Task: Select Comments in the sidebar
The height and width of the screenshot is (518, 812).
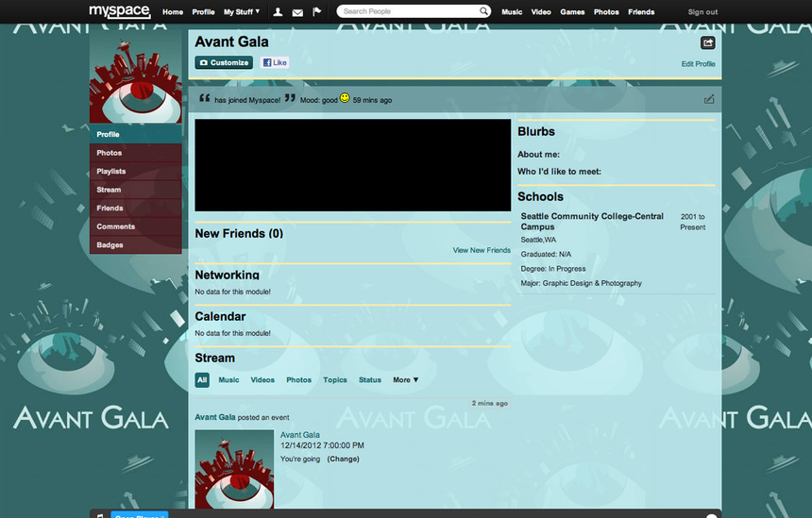Action: [136, 226]
